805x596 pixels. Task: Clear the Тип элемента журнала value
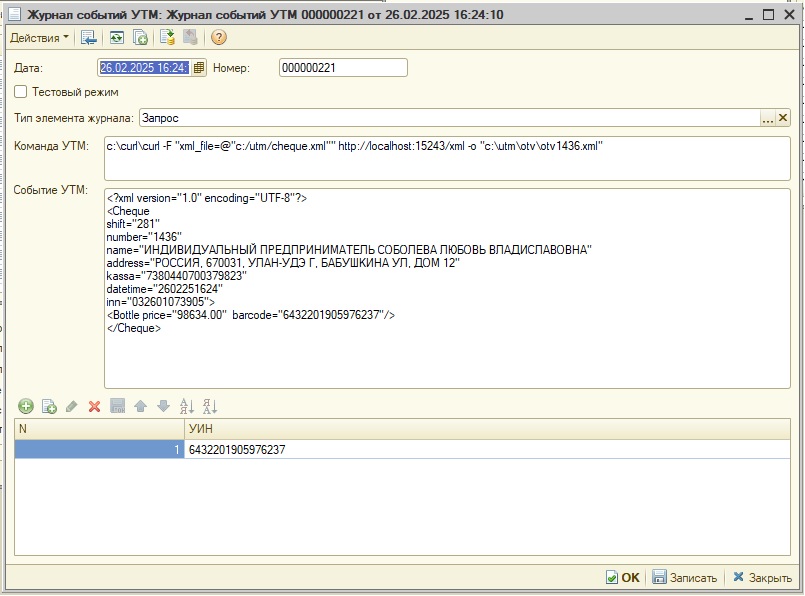782,118
